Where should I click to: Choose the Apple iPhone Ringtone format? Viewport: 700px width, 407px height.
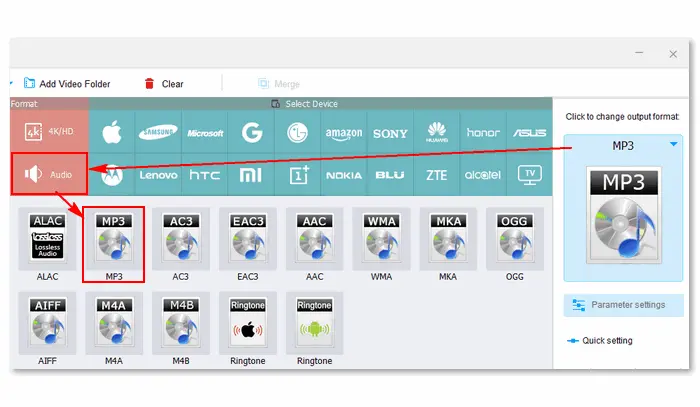tap(248, 324)
